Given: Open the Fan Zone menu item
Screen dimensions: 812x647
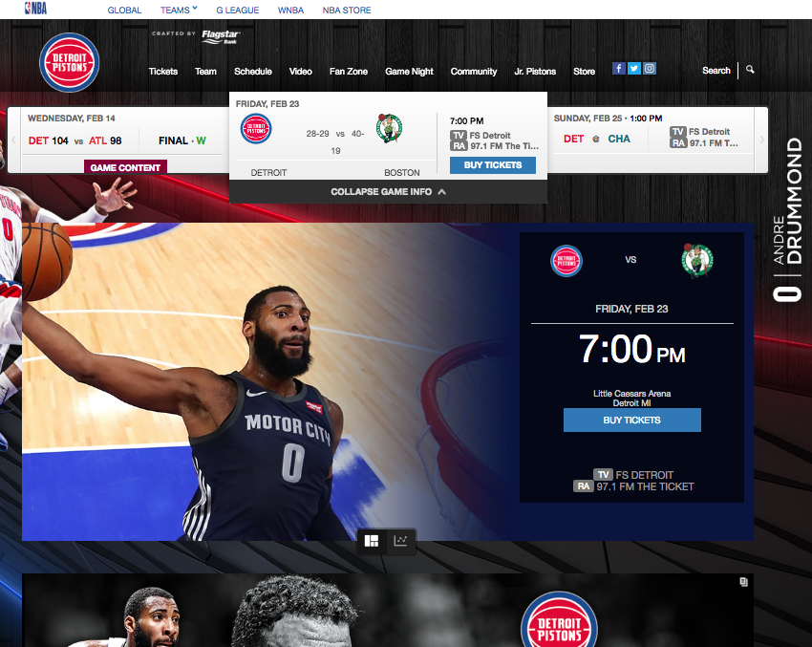Looking at the screenshot, I should pyautogui.click(x=349, y=72).
